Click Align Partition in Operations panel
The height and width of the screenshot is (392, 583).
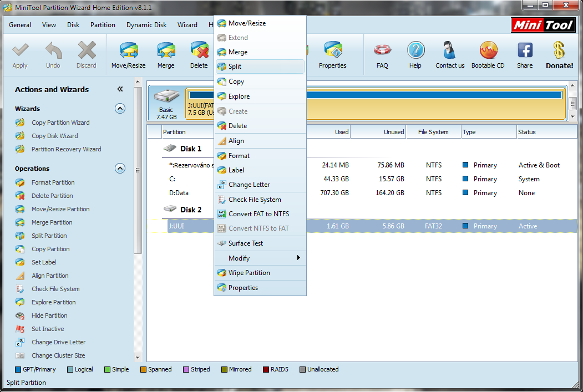(x=50, y=276)
